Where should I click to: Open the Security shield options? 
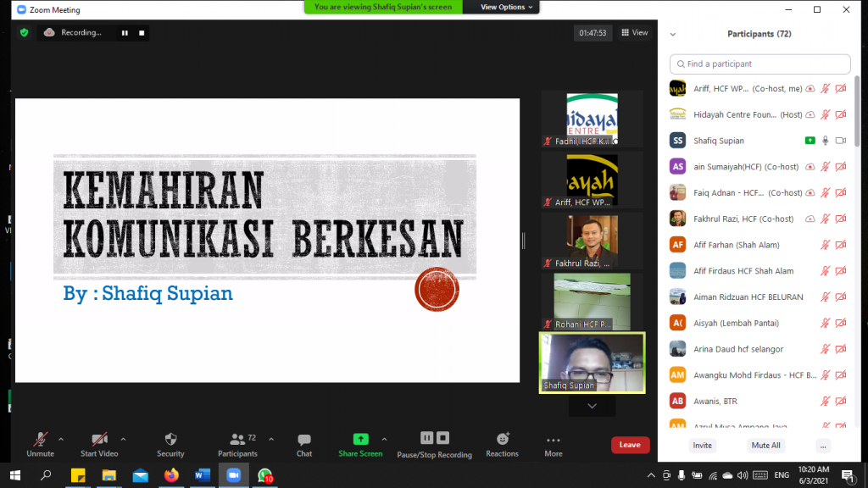pyautogui.click(x=170, y=443)
